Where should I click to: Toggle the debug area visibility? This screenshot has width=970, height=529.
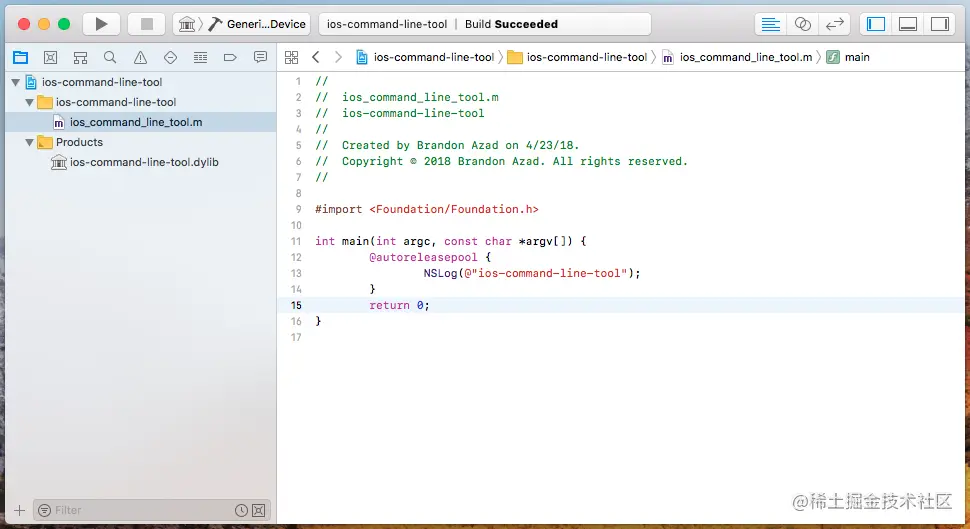point(908,24)
